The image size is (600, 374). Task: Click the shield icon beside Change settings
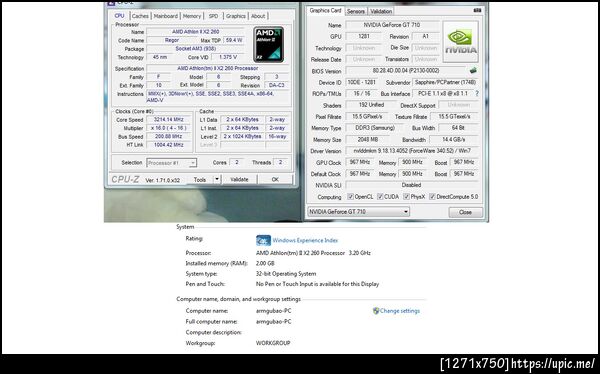point(376,311)
